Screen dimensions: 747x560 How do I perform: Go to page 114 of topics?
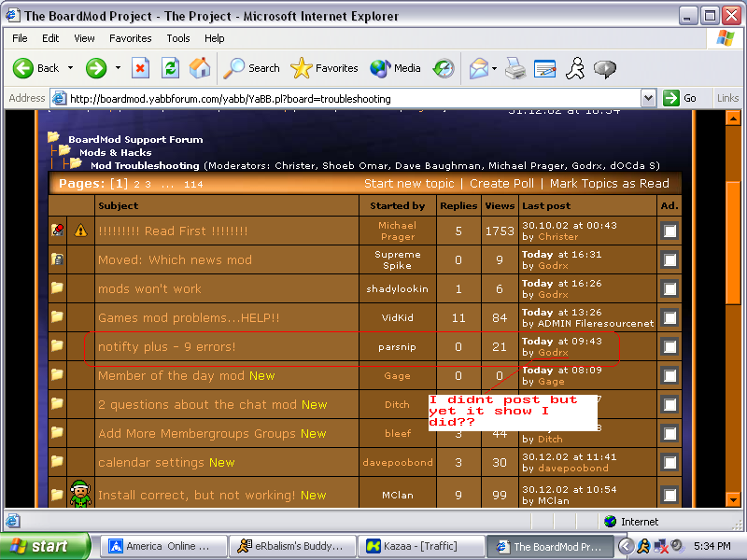193,184
